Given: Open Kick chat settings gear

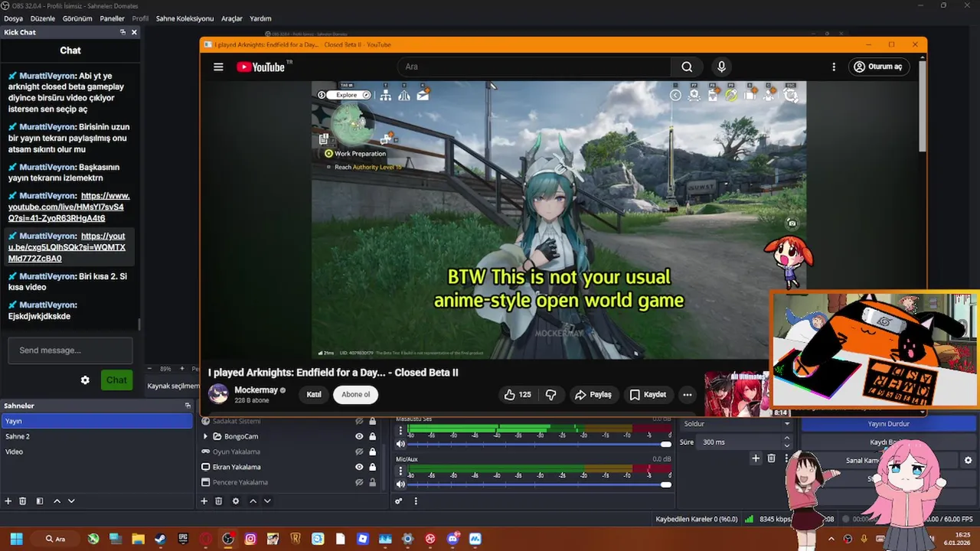Looking at the screenshot, I should pos(85,380).
